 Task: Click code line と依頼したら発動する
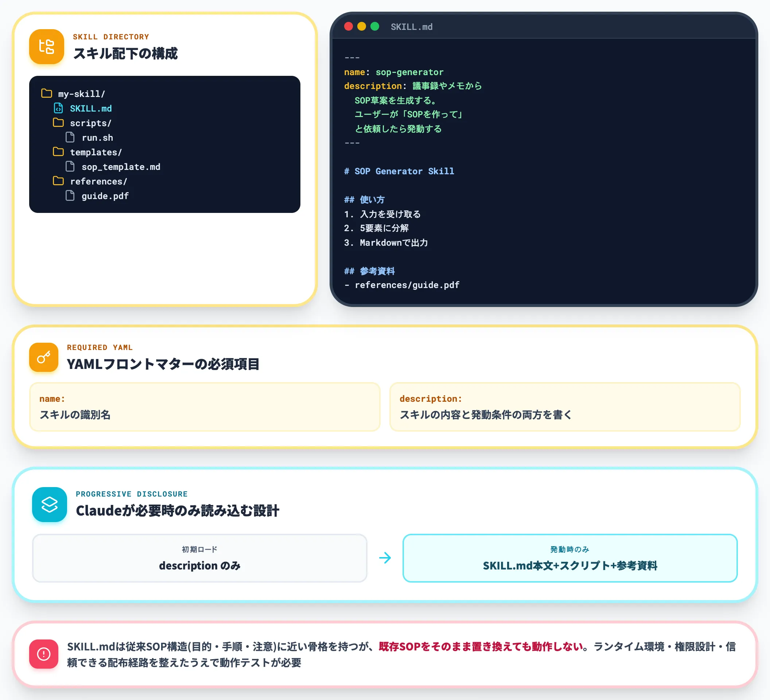[x=398, y=129]
